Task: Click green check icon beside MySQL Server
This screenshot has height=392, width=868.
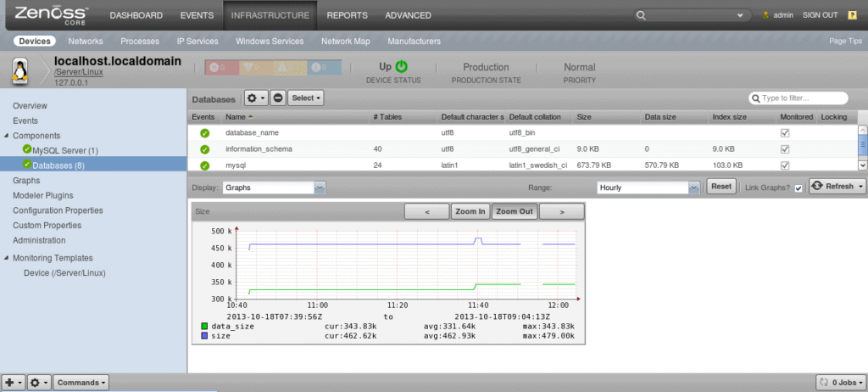Action: click(27, 149)
